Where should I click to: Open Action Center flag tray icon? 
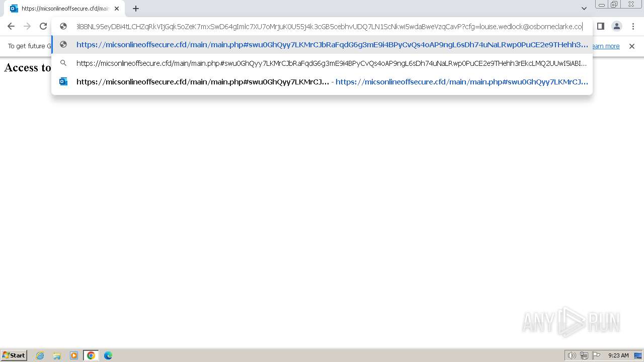point(596,355)
